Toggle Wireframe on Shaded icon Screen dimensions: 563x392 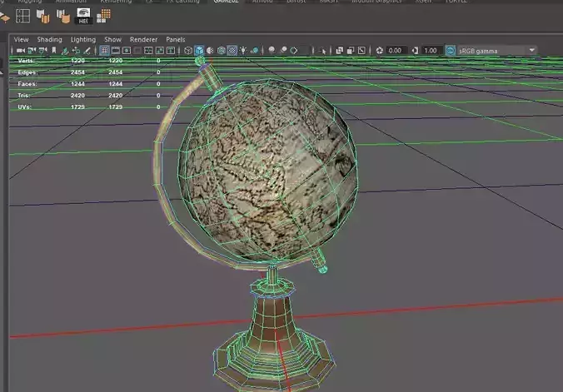tap(222, 51)
